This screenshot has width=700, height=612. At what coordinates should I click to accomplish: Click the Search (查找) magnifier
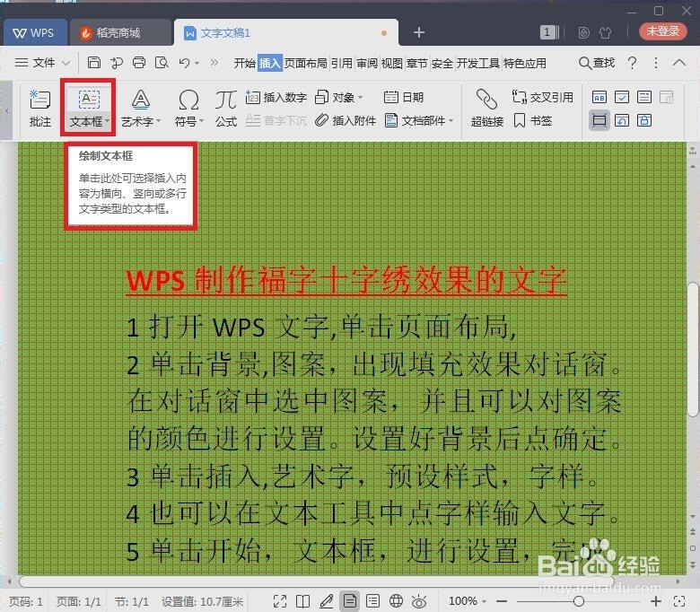click(x=597, y=63)
